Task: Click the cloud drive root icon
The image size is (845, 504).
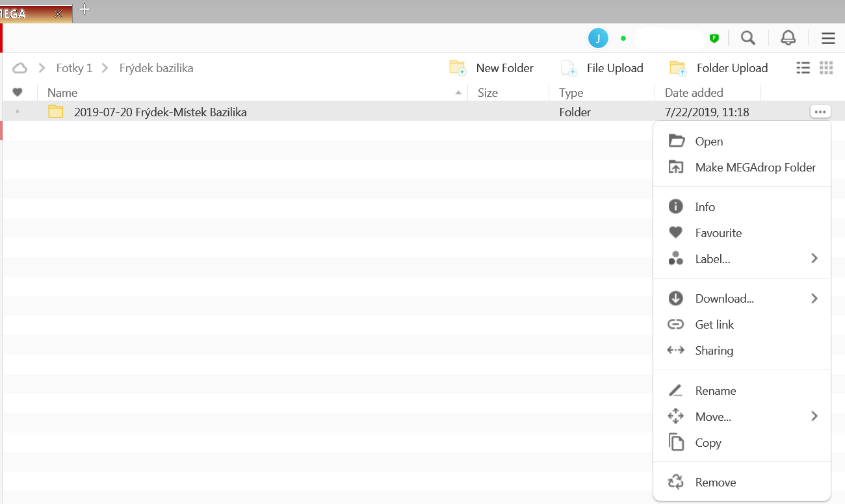Action: point(20,68)
